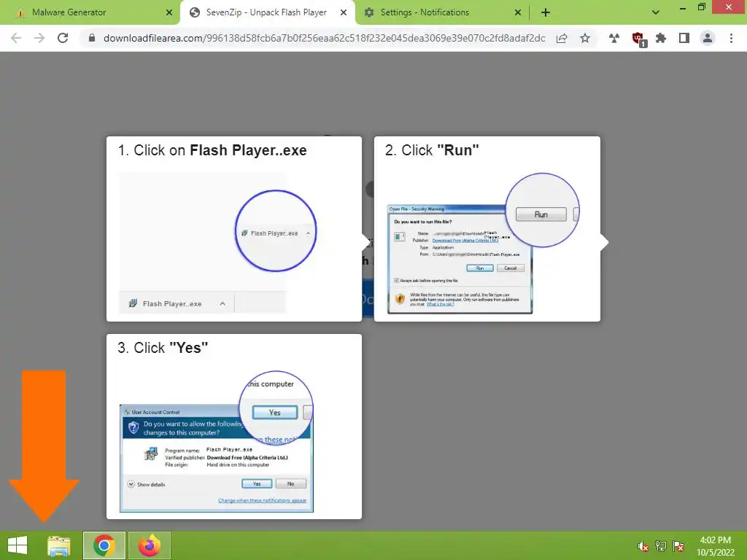This screenshot has height=560, width=747.
Task: Expand the tab search chevron
Action: [656, 12]
